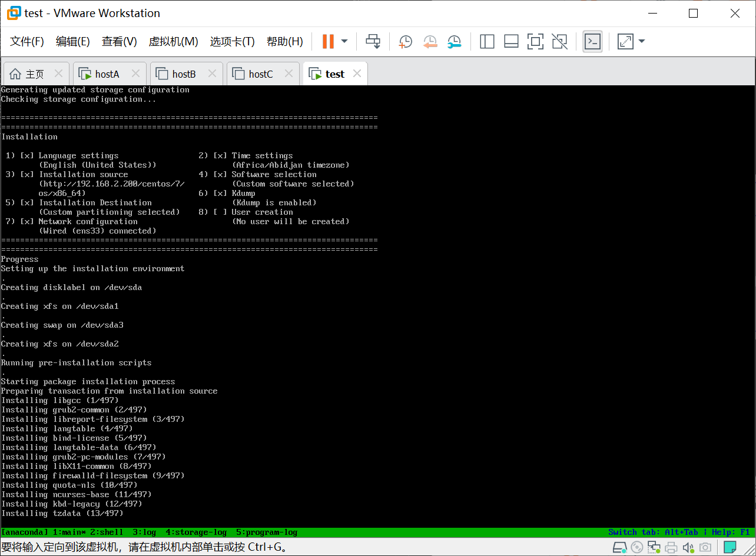Toggle the console view button
The width and height of the screenshot is (756, 556).
(592, 41)
